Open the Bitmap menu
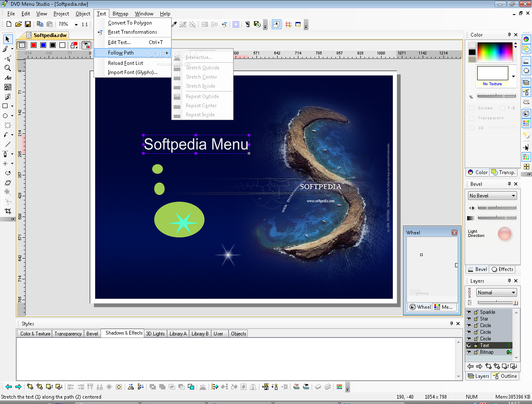 point(121,14)
